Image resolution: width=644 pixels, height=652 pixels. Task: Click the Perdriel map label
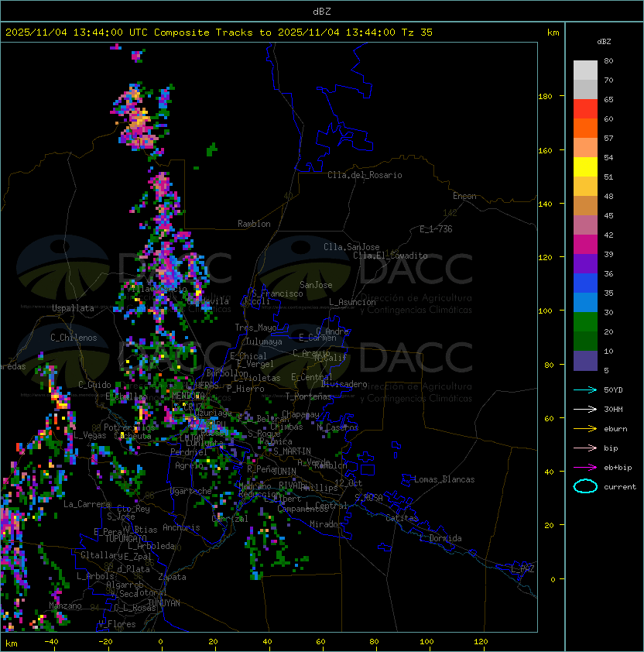189,451
